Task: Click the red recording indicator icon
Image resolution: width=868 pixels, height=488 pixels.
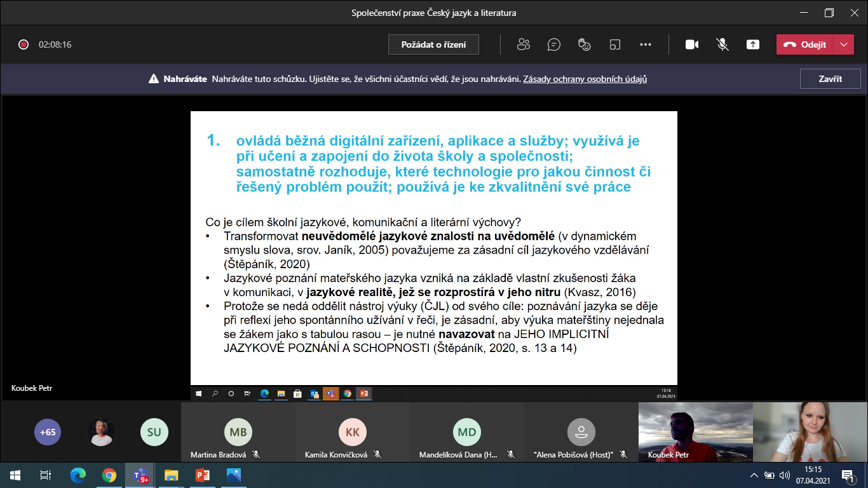Action: tap(24, 44)
